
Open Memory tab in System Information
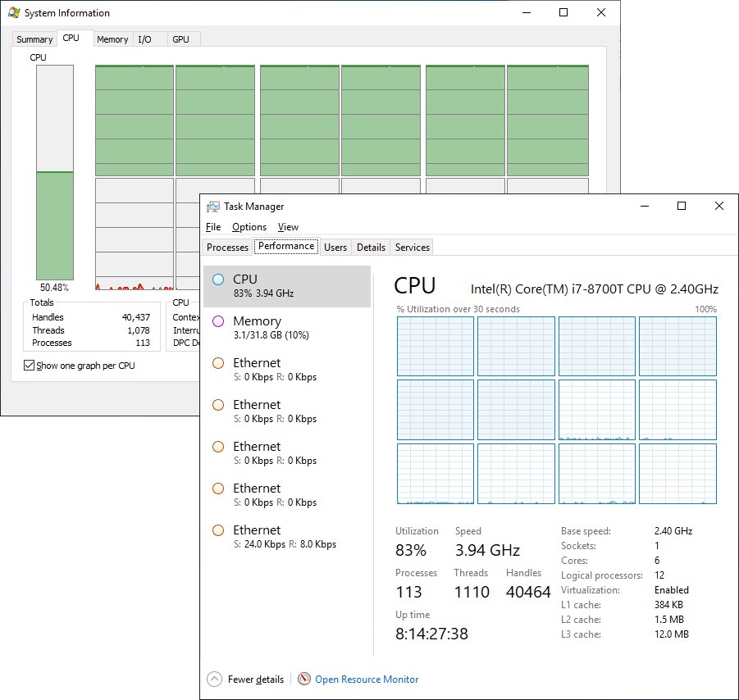pos(112,39)
